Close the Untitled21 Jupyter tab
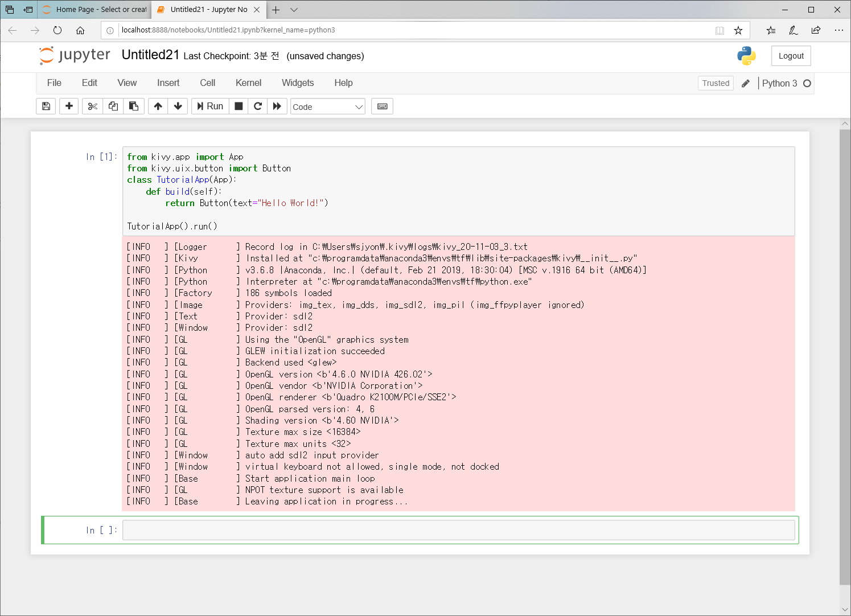Screen dimensions: 851x616 coord(257,10)
